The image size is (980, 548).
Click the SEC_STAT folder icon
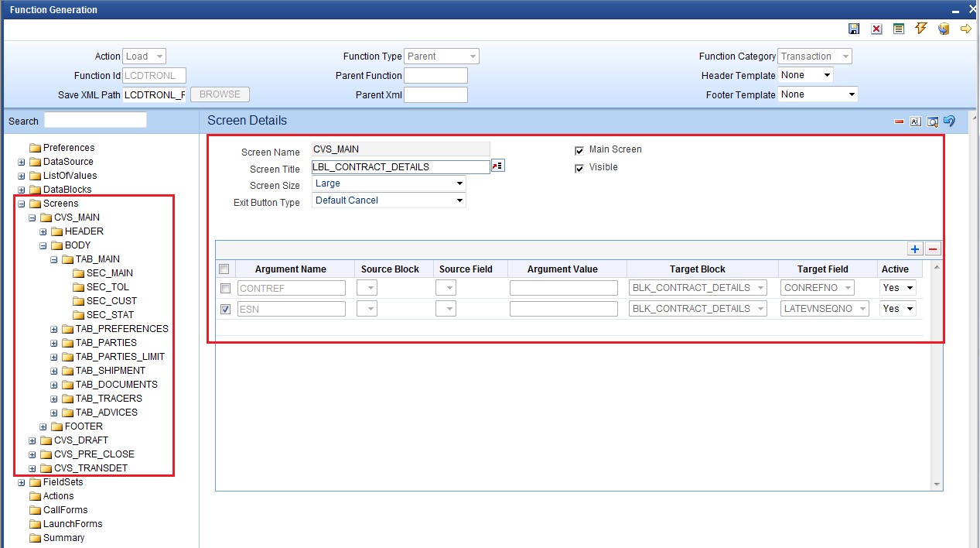(x=78, y=315)
